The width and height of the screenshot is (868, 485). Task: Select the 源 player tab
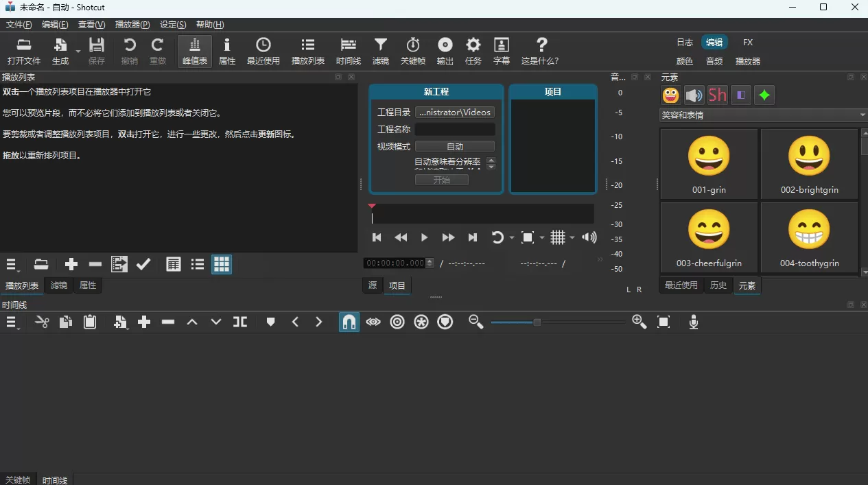pyautogui.click(x=373, y=285)
